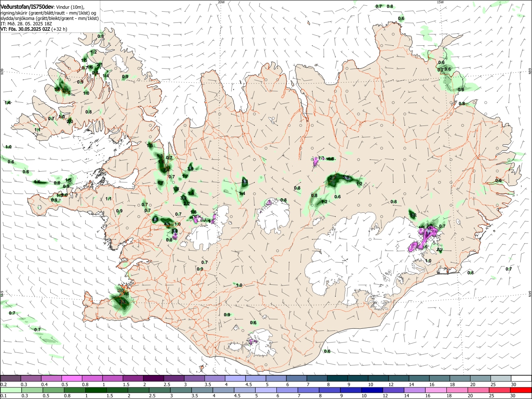The image size is (532, 399).
Task: Select pale lavender 4 swatch, upper legend row
Action: coord(235,379)
